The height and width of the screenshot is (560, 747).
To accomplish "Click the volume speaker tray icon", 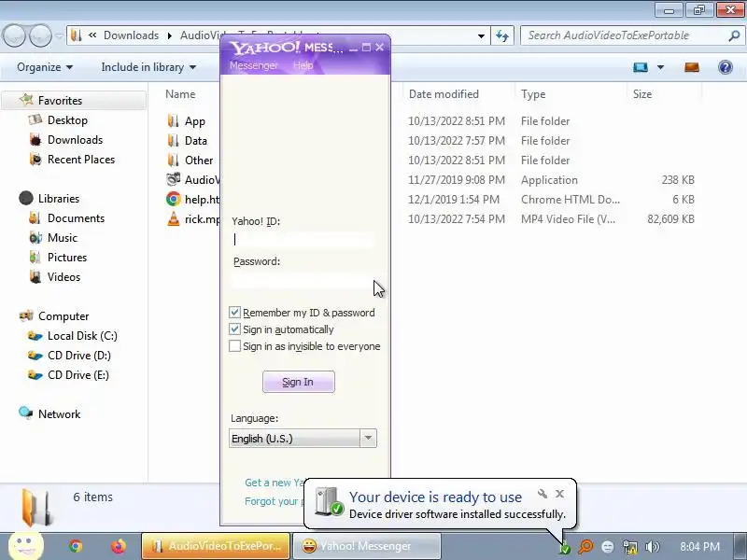I will [652, 547].
